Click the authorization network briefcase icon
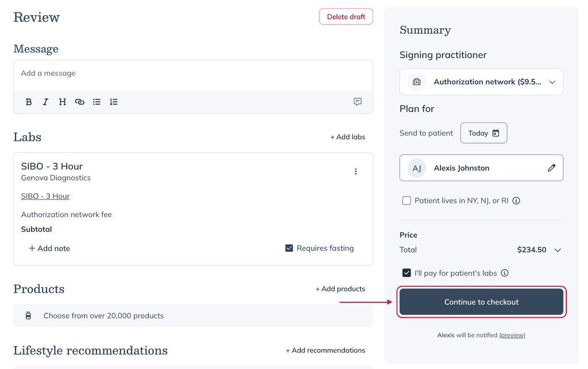 [417, 82]
